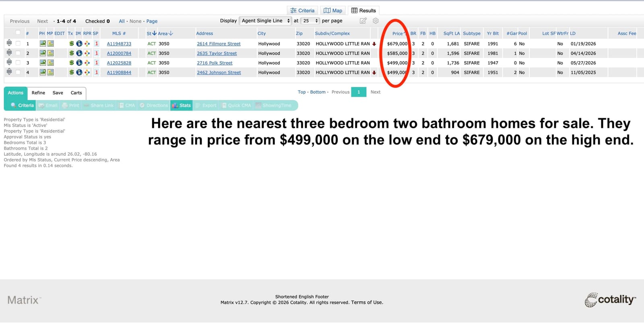Image resolution: width=644 pixels, height=323 pixels.
Task: Open map icon for 2635 Taylor Street
Action: [50, 53]
